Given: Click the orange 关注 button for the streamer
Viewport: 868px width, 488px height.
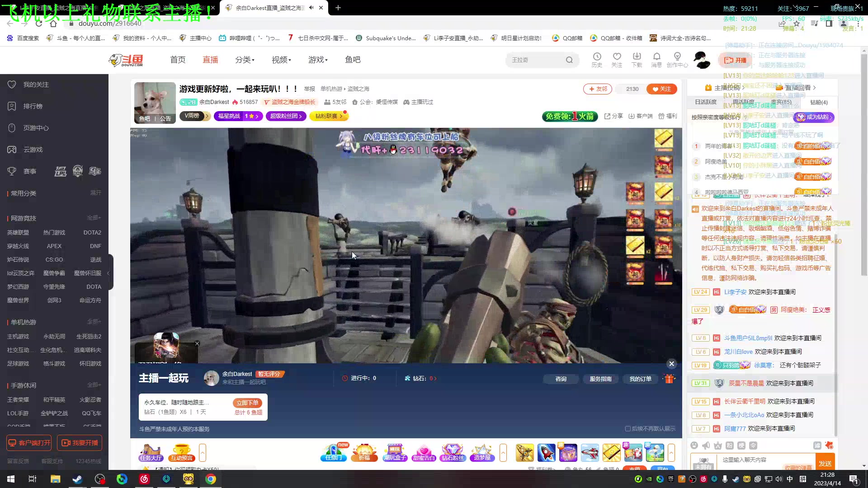Looking at the screenshot, I should 662,89.
